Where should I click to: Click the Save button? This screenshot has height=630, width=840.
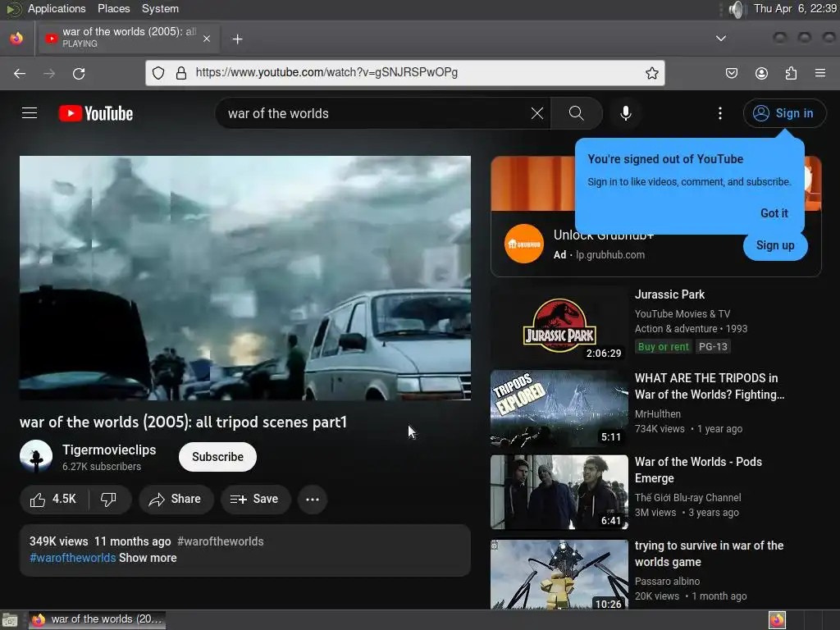(x=256, y=500)
